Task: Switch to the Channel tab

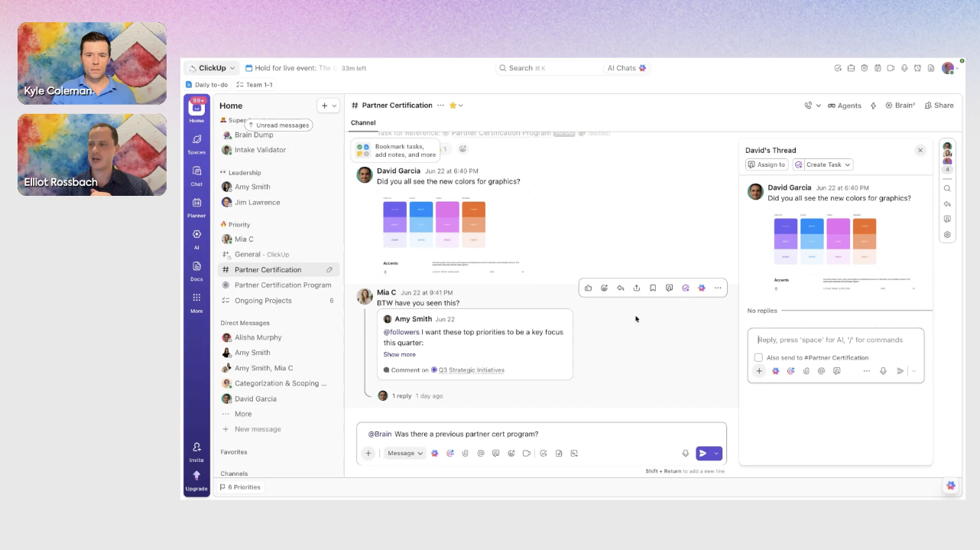Action: 363,122
